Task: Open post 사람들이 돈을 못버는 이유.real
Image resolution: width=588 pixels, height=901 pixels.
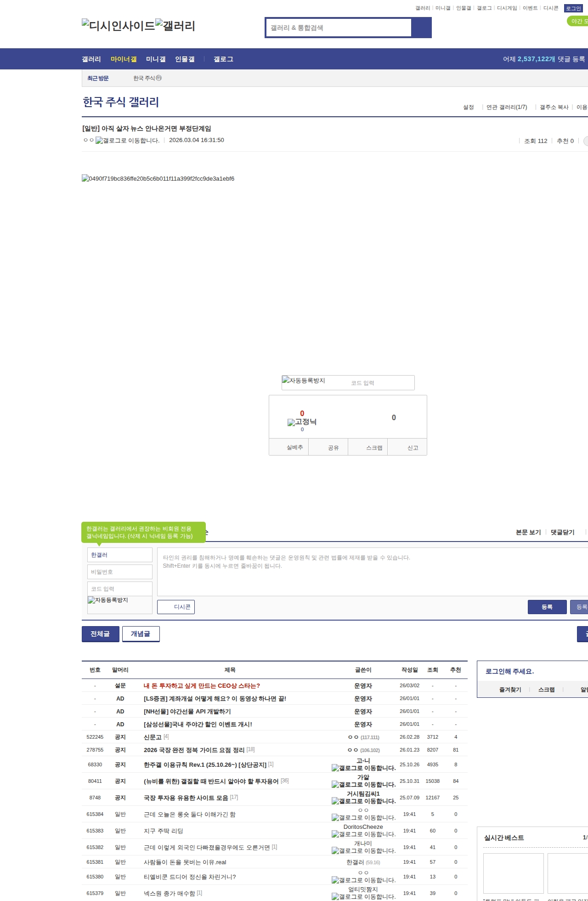Action: [x=185, y=862]
